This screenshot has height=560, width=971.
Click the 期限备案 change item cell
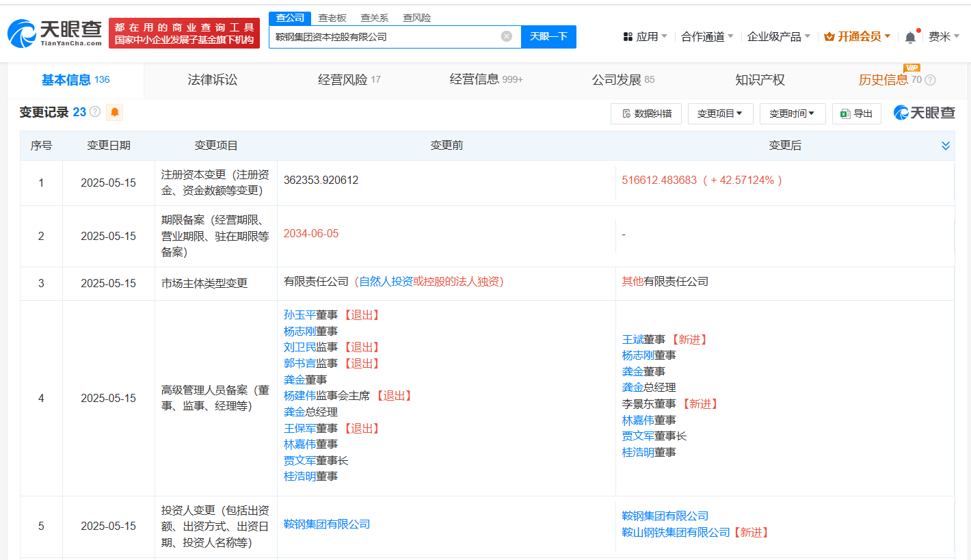click(x=216, y=236)
